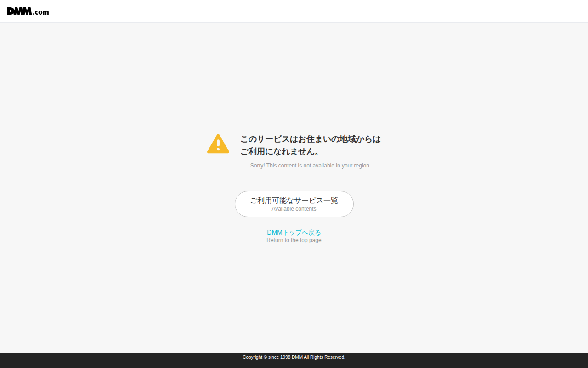The width and height of the screenshot is (588, 368).
Task: Open DMM homepage via the header logo
Action: (28, 11)
